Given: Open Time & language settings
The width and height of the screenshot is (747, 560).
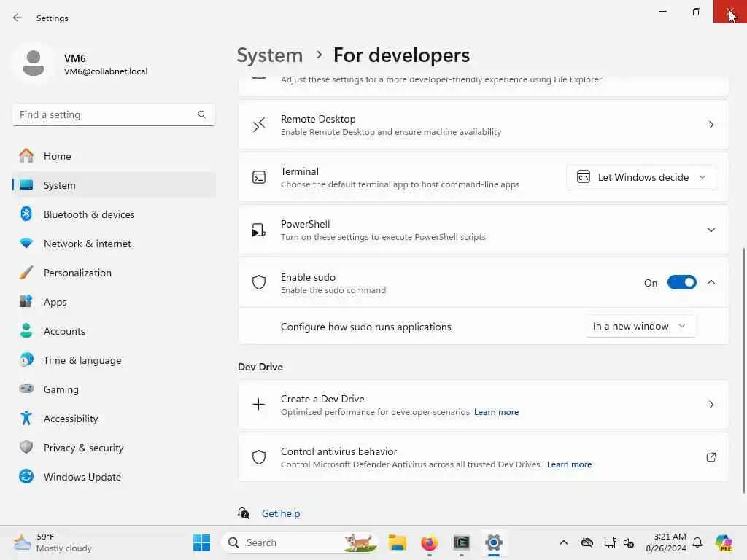Looking at the screenshot, I should 113,360.
